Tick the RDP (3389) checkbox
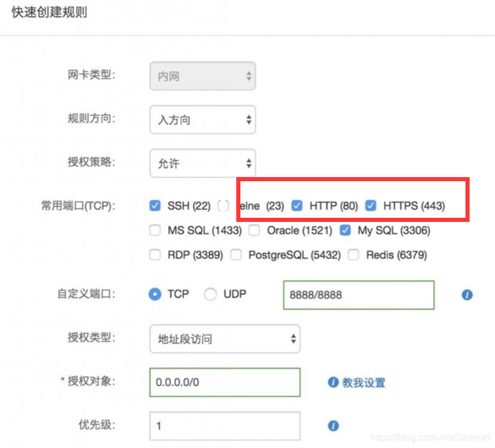The width and height of the screenshot is (495, 448). (155, 254)
